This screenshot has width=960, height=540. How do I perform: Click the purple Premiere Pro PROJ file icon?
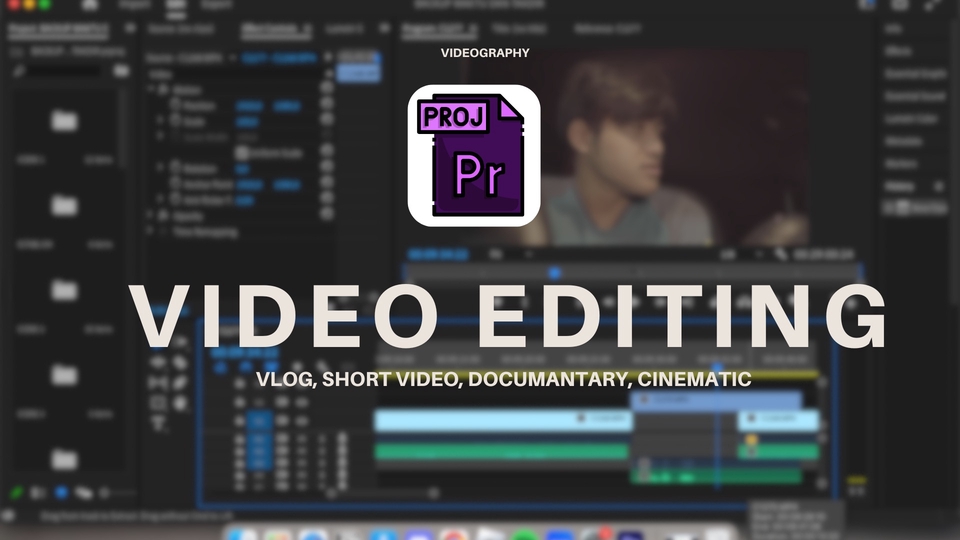(x=473, y=156)
